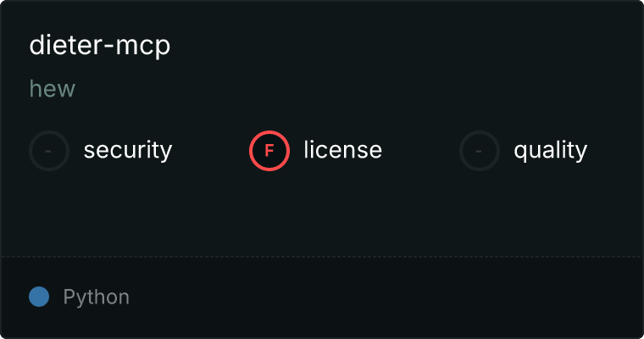Select the security label text
The width and height of the screenshot is (644, 339).
point(128,150)
